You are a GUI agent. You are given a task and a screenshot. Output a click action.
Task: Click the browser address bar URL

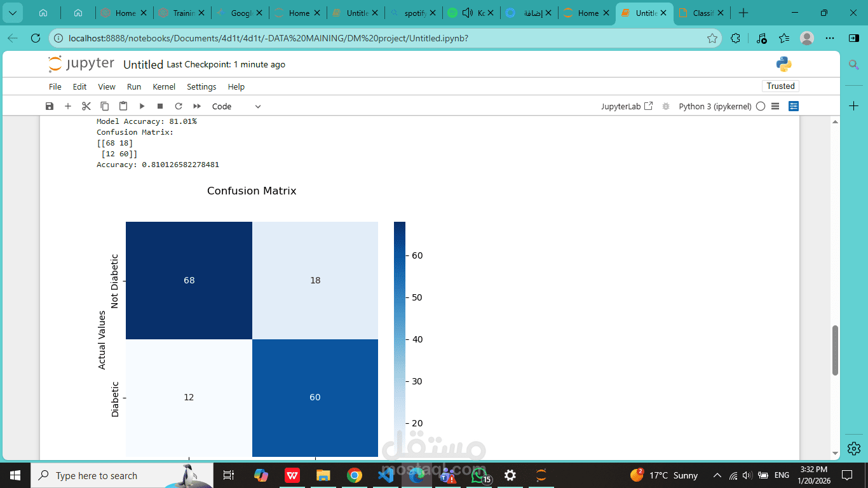(268, 38)
